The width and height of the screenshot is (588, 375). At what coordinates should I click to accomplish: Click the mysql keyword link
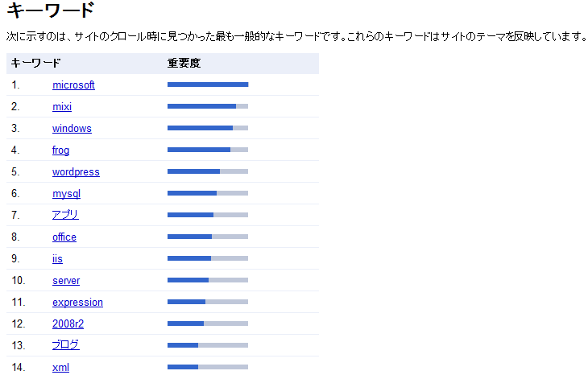66,193
